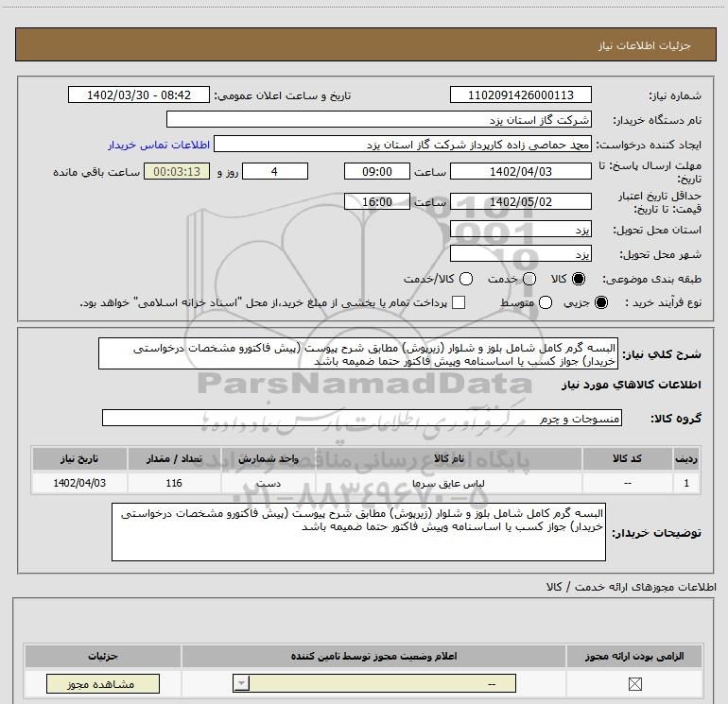Click the price validity time 16:00 field

[x=377, y=201]
